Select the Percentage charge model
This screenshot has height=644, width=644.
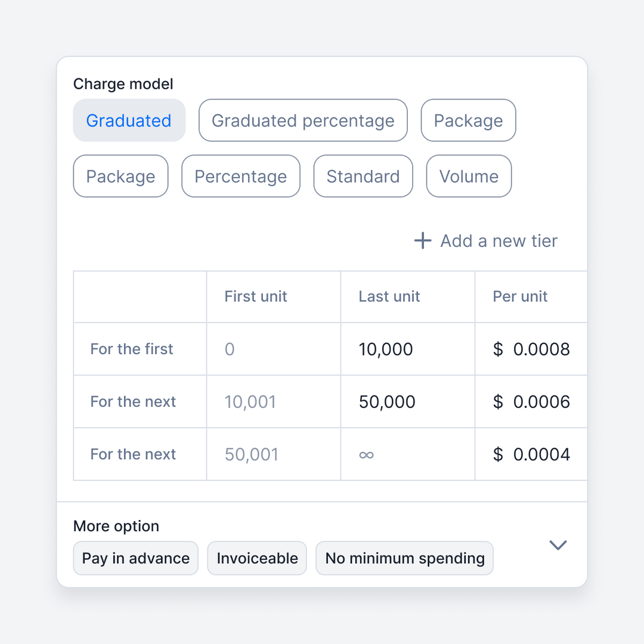coord(240,176)
